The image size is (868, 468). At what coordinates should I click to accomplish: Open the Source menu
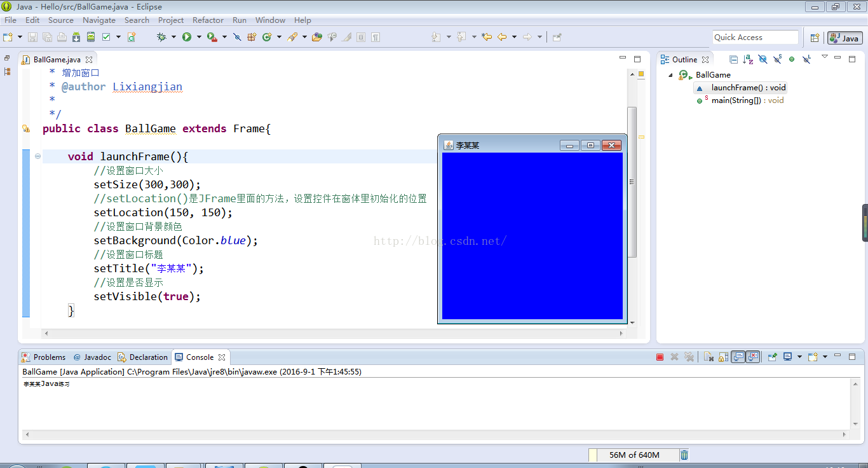[61, 20]
